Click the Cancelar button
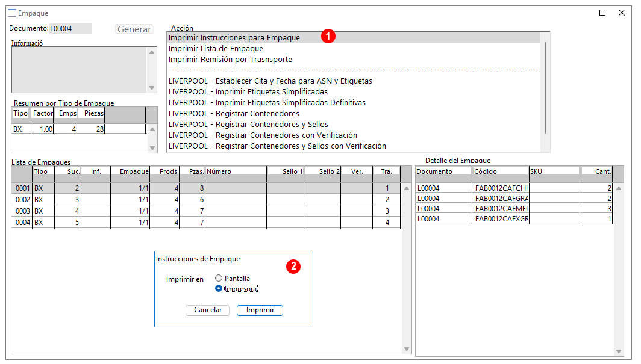Image resolution: width=641 pixels, height=364 pixels. click(x=208, y=310)
